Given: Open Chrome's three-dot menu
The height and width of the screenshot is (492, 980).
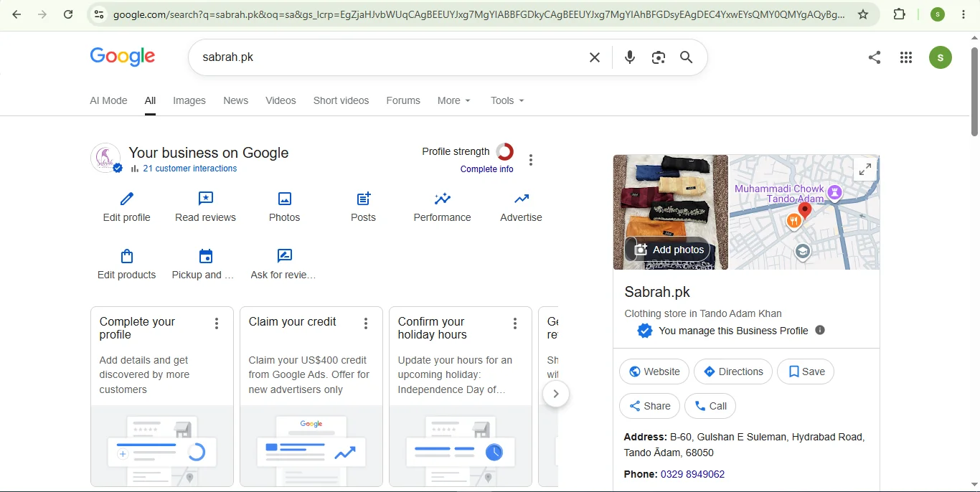Looking at the screenshot, I should (963, 14).
